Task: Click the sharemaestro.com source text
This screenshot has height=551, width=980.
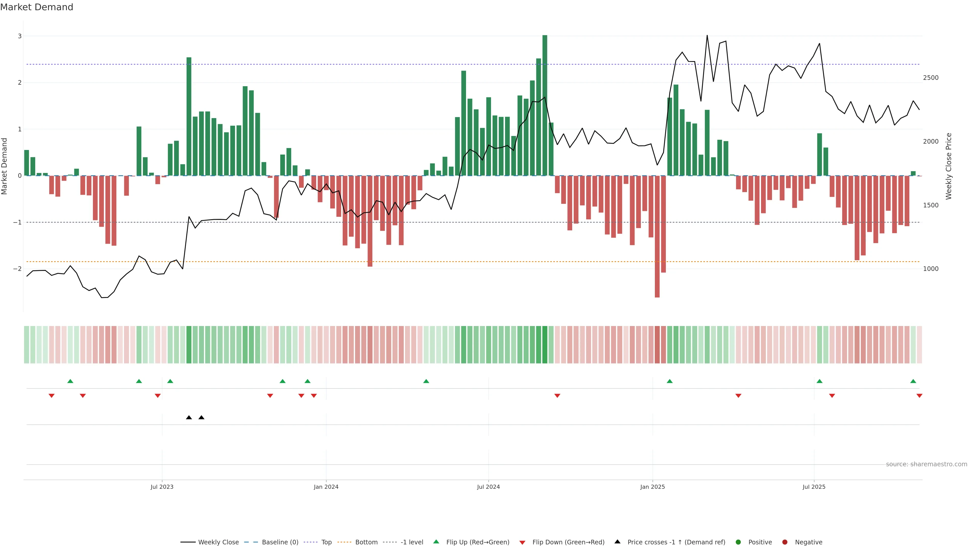Action: tap(926, 464)
